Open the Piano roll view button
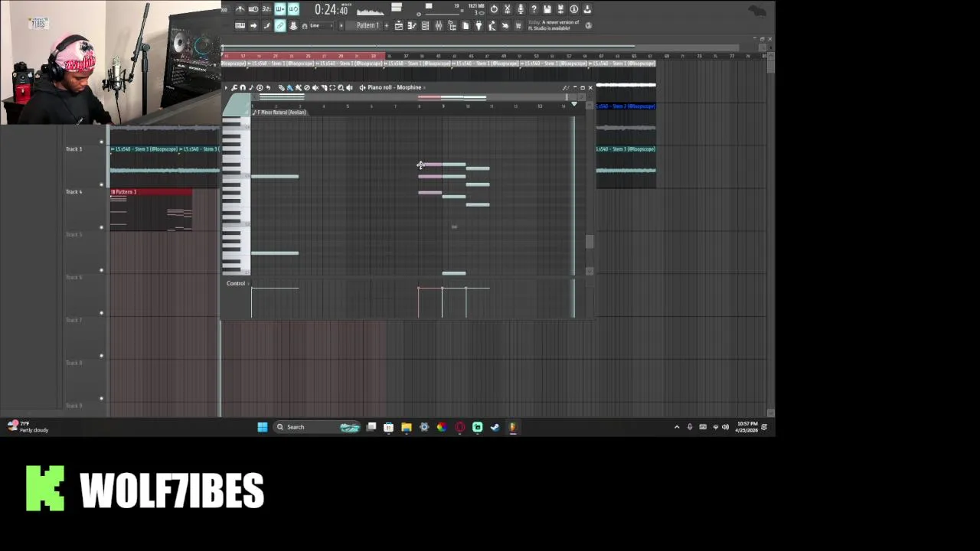Viewport: 980px width, 551px height. (x=411, y=25)
